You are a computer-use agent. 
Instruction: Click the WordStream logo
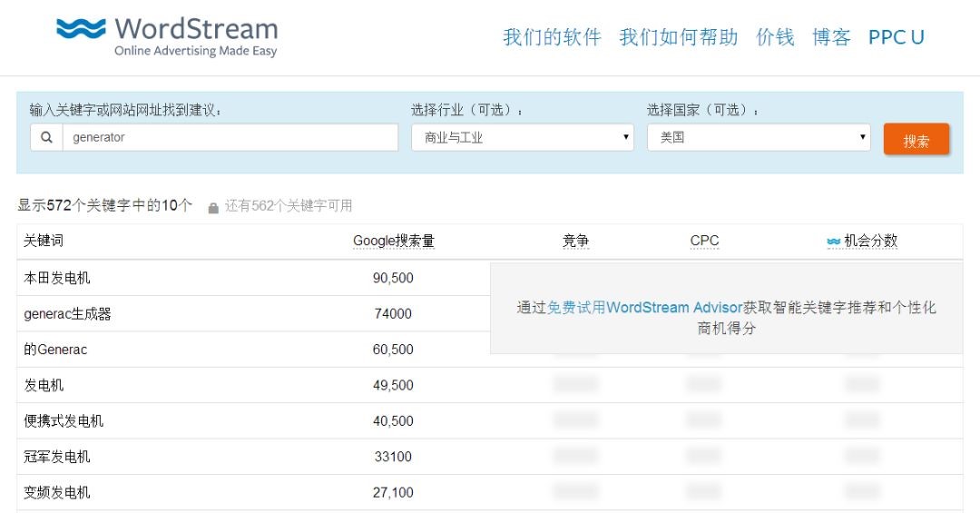coord(166,36)
